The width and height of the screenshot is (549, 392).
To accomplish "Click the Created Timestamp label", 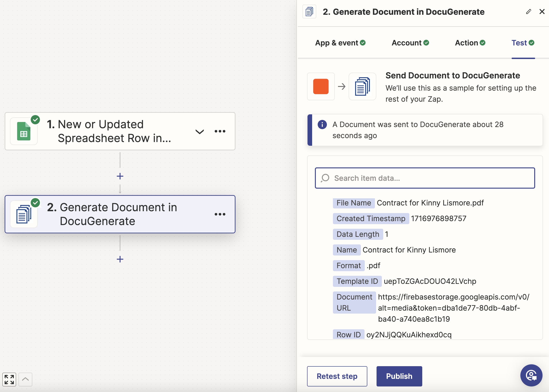I will tap(371, 219).
